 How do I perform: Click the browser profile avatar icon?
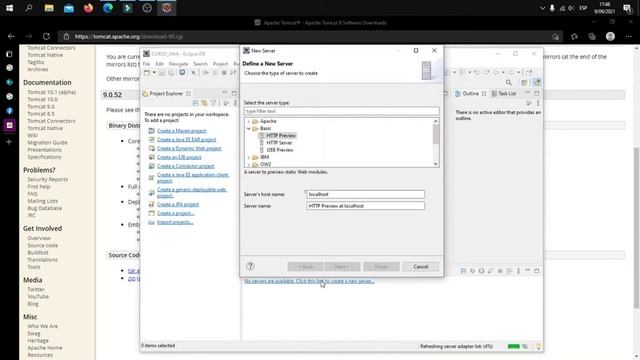610,36
